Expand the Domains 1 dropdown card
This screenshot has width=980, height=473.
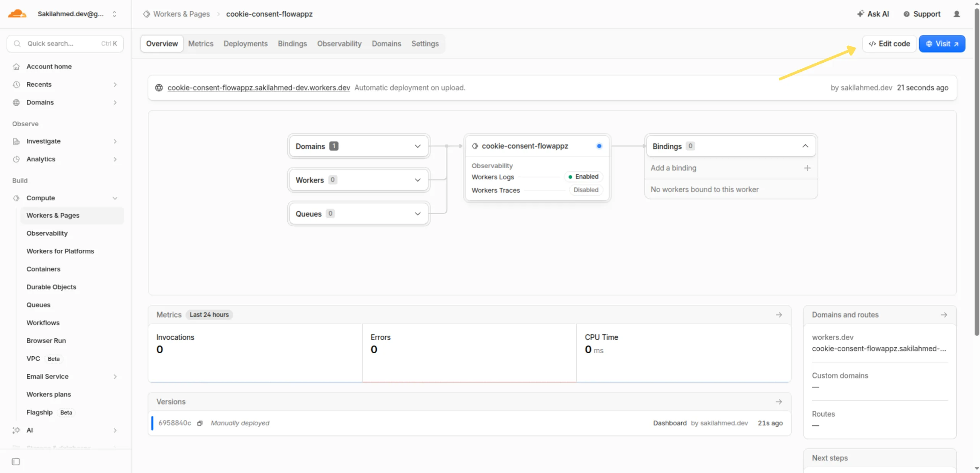(x=358, y=146)
